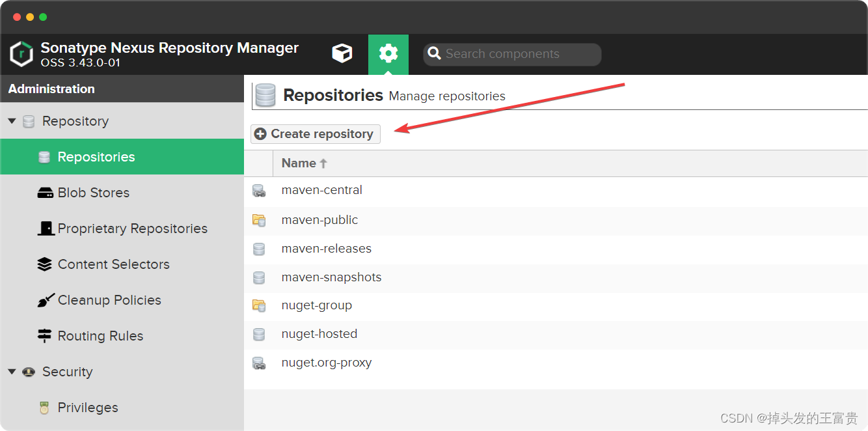
Task: Open the maven-releases repository row
Action: [x=556, y=249]
